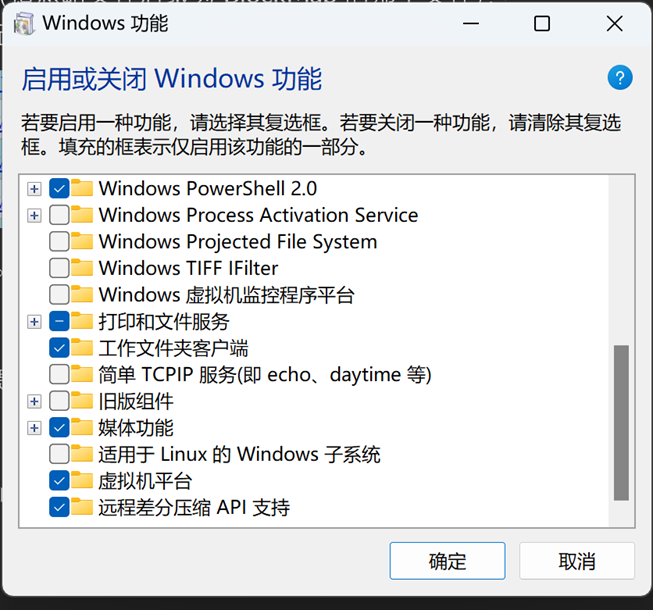
Task: Click the Windows TIFF IFilter folder icon
Action: click(82, 268)
